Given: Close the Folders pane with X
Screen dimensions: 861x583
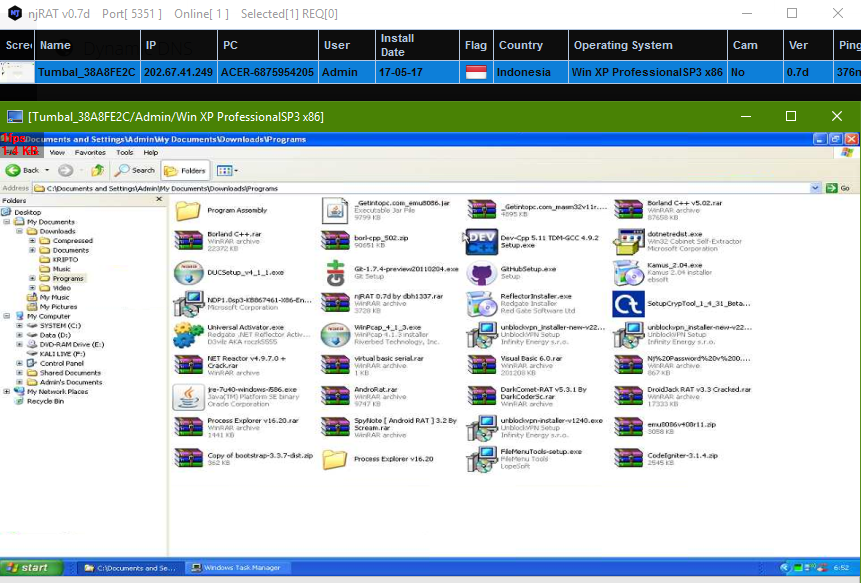Looking at the screenshot, I should pyautogui.click(x=159, y=199).
